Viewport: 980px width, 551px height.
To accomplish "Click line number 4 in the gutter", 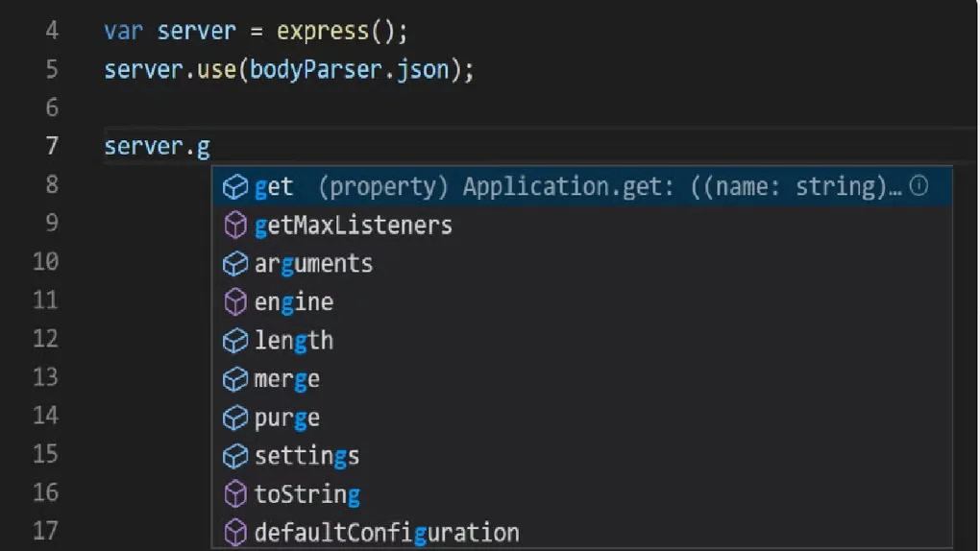I will [52, 31].
